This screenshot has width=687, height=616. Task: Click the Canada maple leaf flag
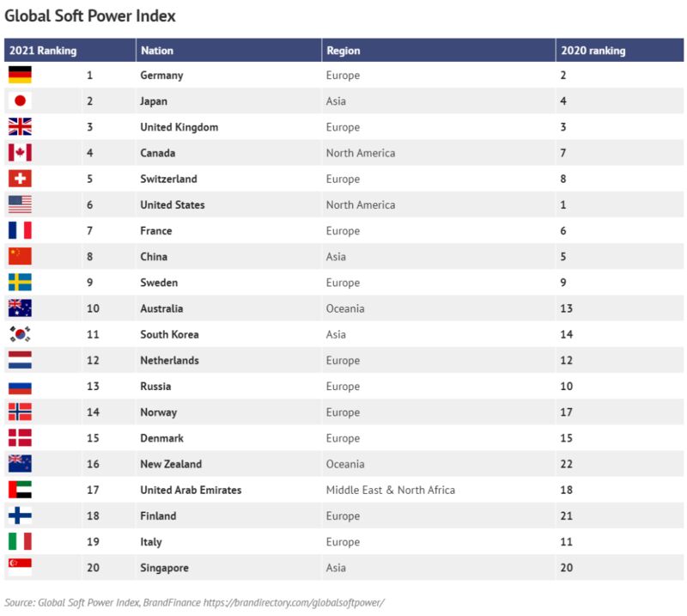[20, 153]
